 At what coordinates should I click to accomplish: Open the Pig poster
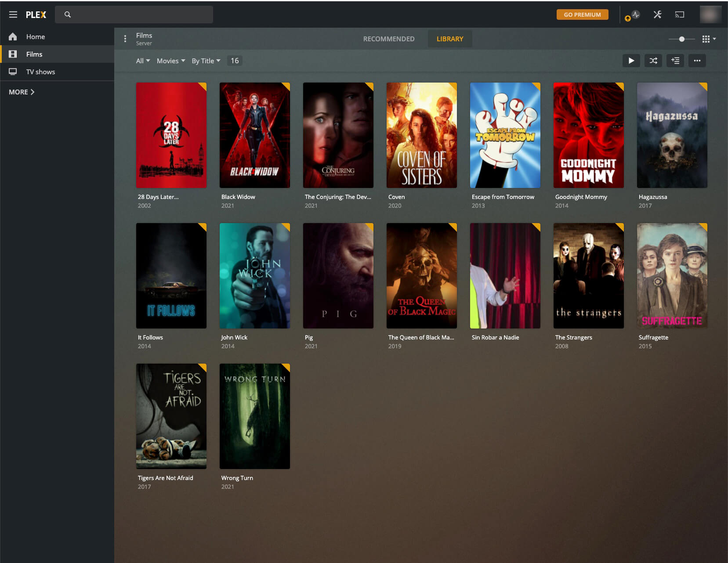(x=338, y=276)
